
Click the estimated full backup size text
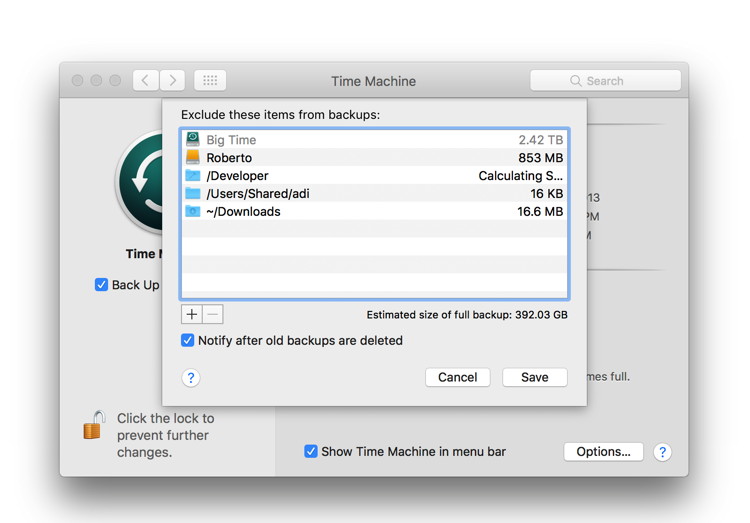[x=467, y=315]
